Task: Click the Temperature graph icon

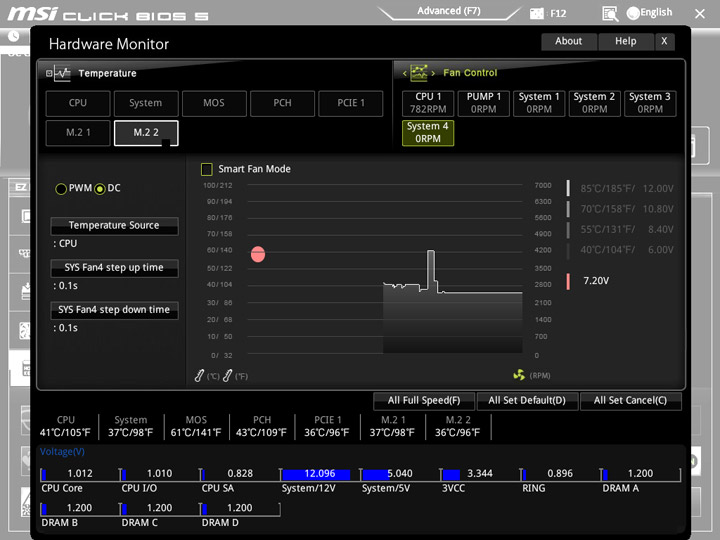Action: (x=62, y=73)
